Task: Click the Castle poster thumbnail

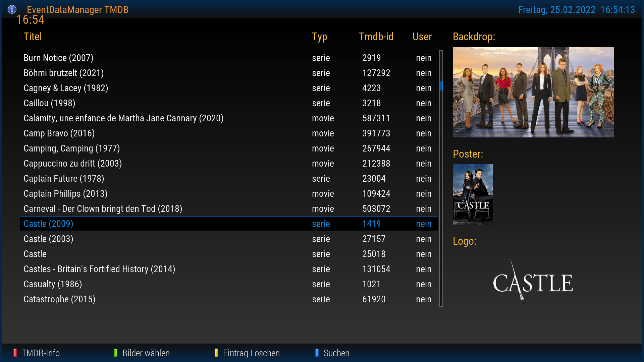Action: [x=473, y=194]
